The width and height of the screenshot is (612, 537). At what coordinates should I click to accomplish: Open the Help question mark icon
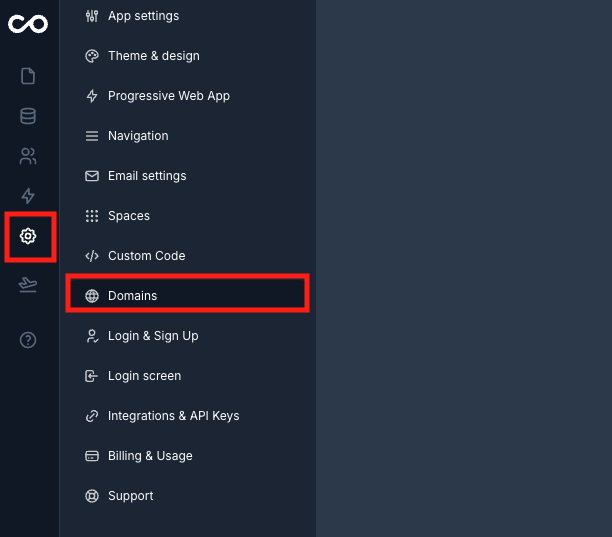28,340
